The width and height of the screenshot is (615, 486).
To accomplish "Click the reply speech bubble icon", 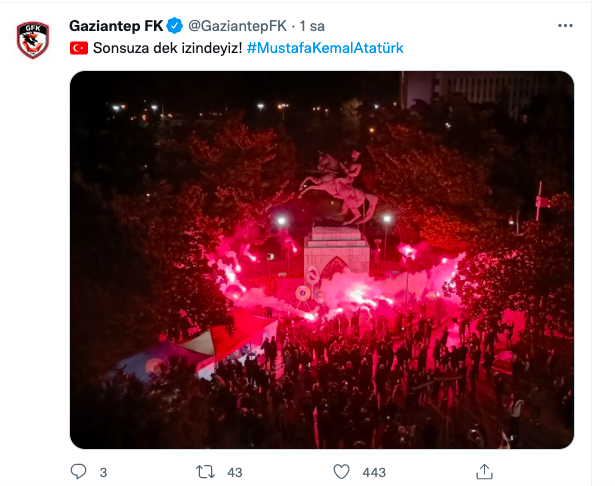I will point(78,471).
